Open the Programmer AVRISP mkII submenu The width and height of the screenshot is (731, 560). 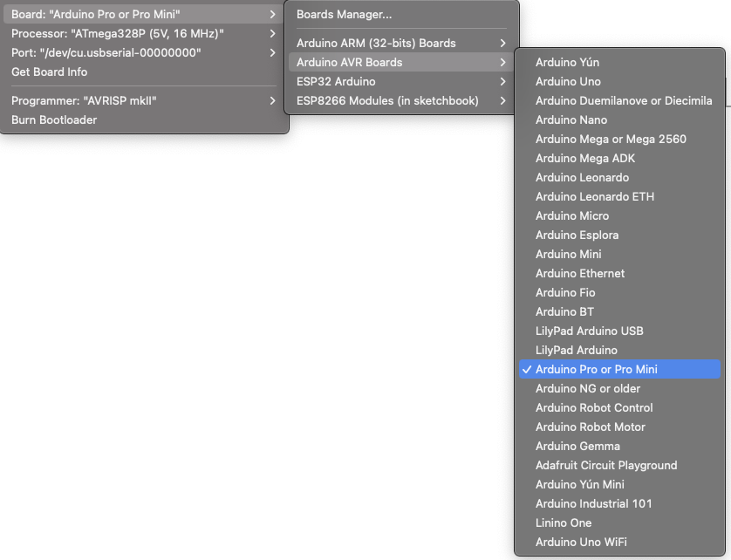[x=144, y=100]
